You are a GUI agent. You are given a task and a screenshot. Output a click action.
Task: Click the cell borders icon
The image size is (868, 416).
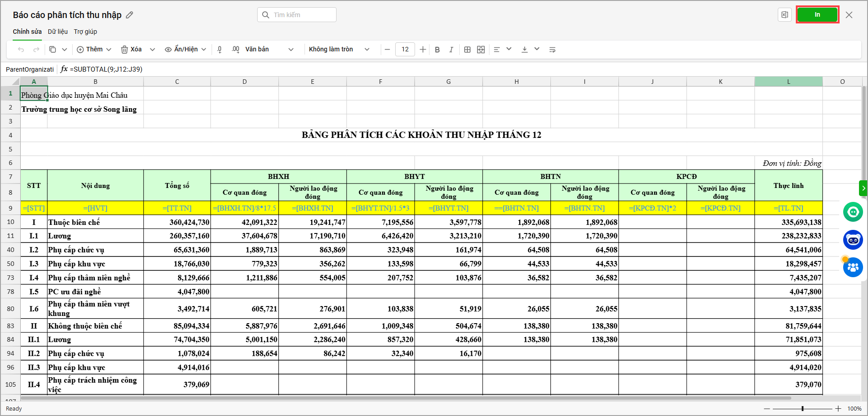(x=467, y=50)
